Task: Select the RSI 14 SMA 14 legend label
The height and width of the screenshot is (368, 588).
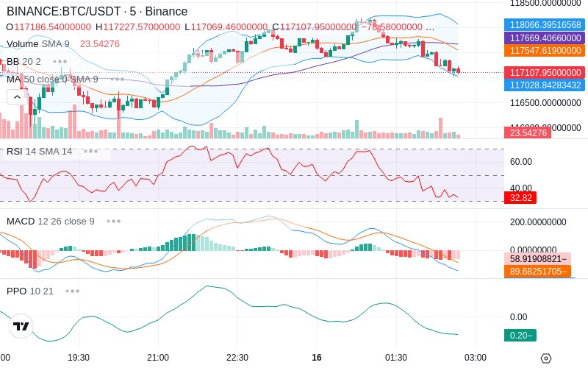Action: 40,152
